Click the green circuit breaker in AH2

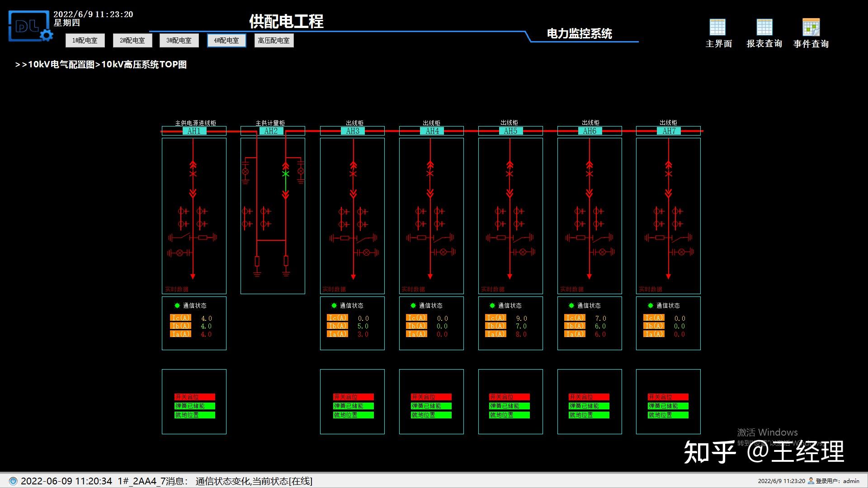click(x=285, y=174)
